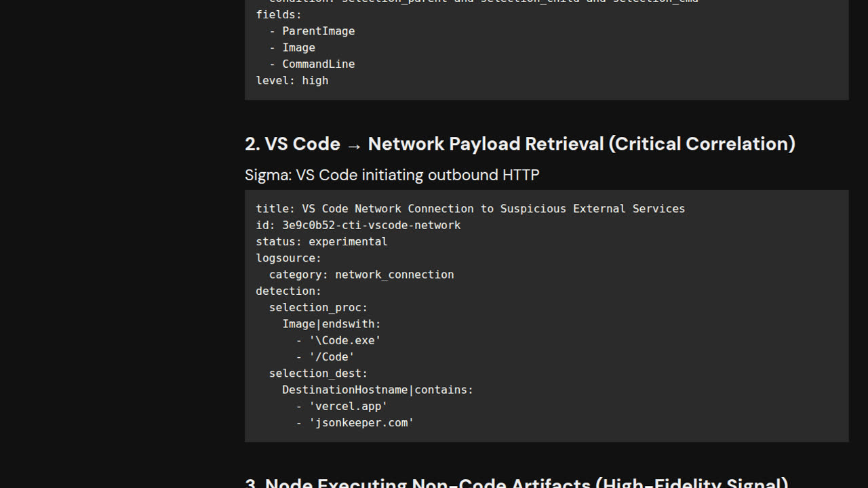The width and height of the screenshot is (868, 488).
Task: Select the "'jsonkeeper.com'" hostname value
Action: [x=361, y=423]
